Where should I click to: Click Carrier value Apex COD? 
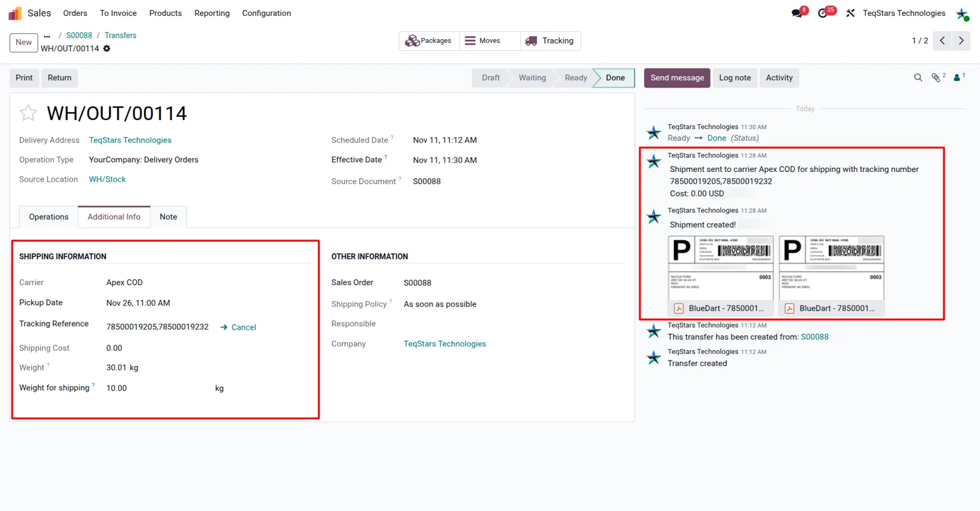click(124, 282)
